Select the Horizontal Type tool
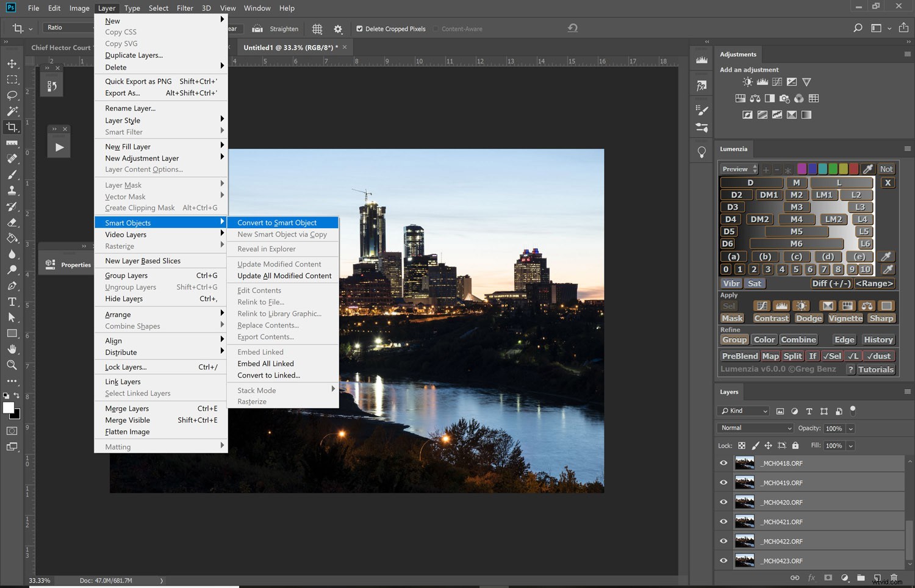This screenshot has height=588, width=915. pyautogui.click(x=12, y=301)
